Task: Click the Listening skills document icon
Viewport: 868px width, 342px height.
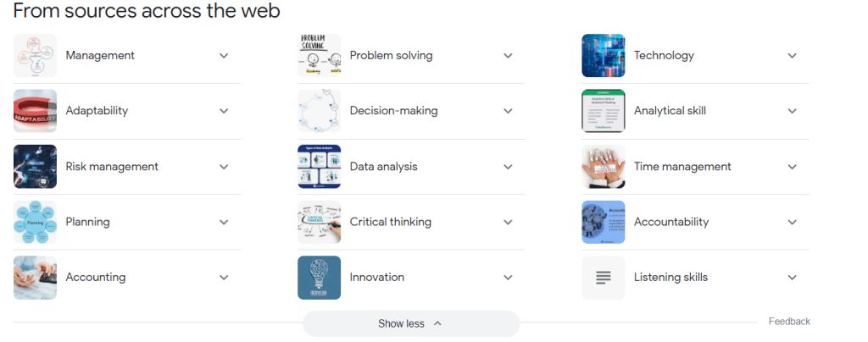Action: coord(603,278)
